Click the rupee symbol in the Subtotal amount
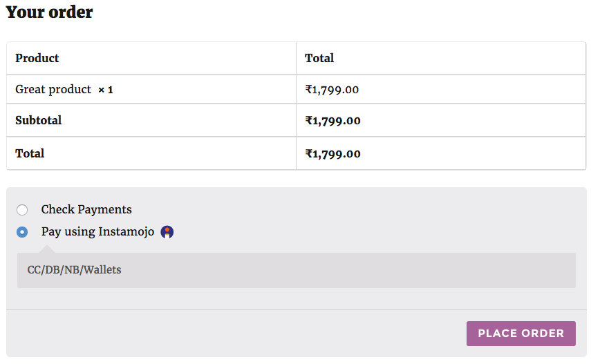This screenshot has width=591, height=364. (x=309, y=121)
